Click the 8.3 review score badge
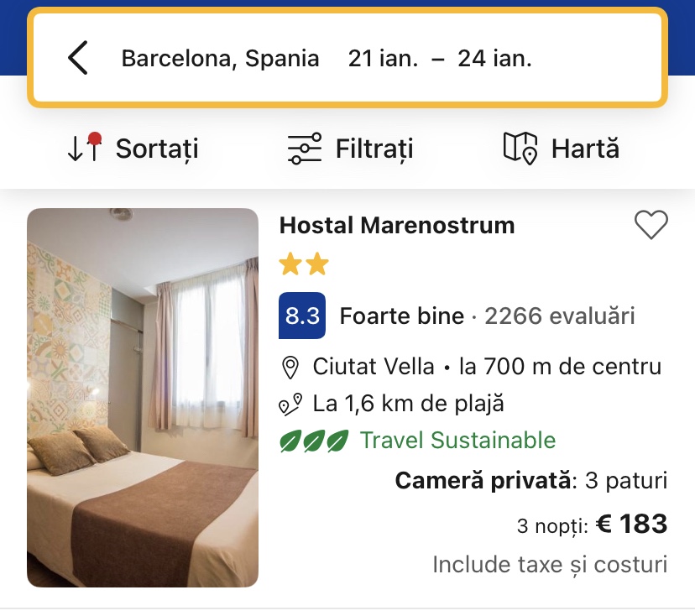This screenshot has width=695, height=616. click(302, 316)
